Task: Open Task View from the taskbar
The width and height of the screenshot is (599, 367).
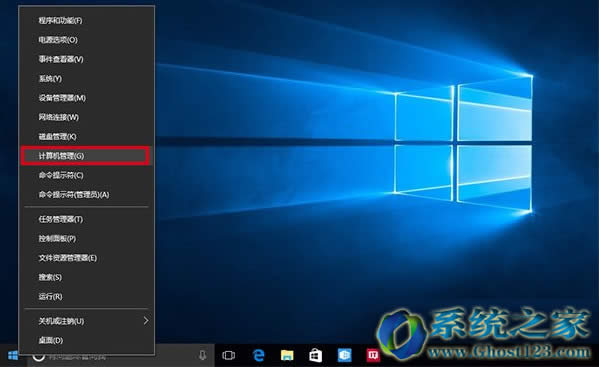Action: [x=228, y=356]
